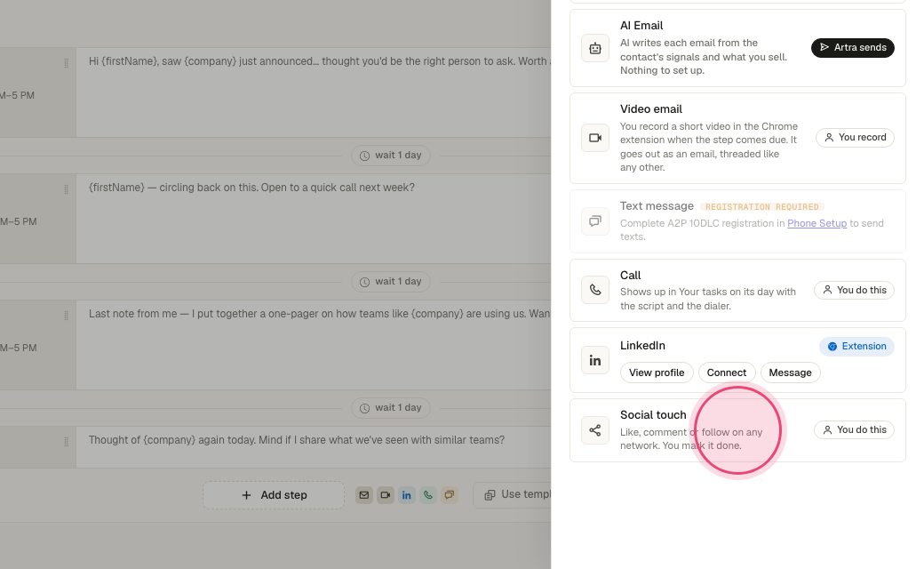Click the LinkedIn logo icon in panel

click(595, 360)
